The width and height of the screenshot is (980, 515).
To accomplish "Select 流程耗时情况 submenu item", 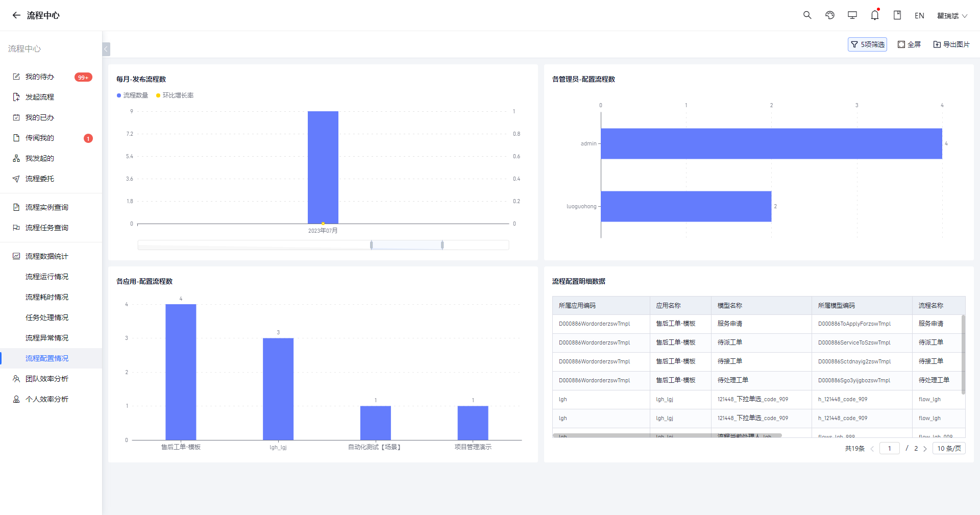I will click(x=51, y=297).
